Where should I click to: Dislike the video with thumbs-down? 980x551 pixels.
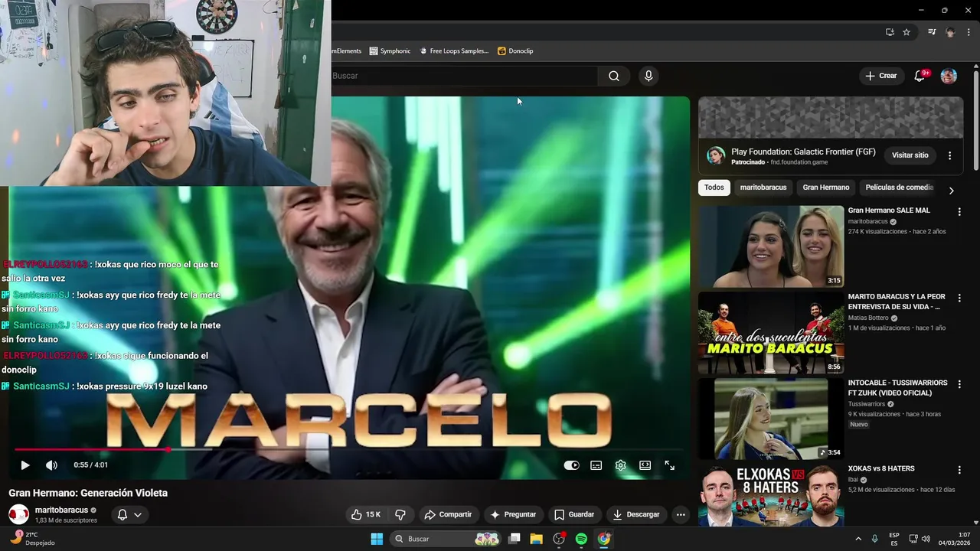(x=400, y=514)
